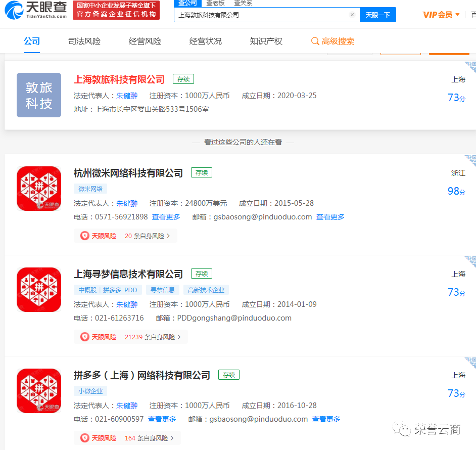Screen dimensions: 476x450
Task: Click the QR code corner icon on 上海敦旅科技 card
Action: point(470,67)
